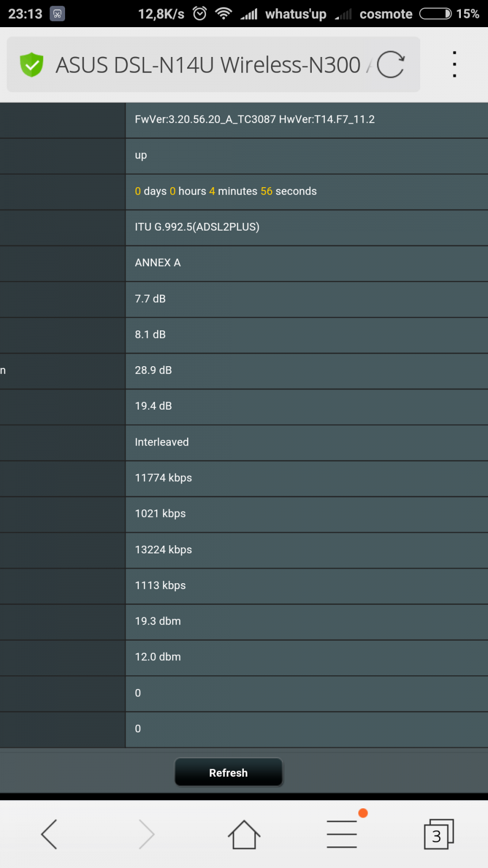
Task: Select the Interleaved path mode cell
Action: (x=307, y=443)
